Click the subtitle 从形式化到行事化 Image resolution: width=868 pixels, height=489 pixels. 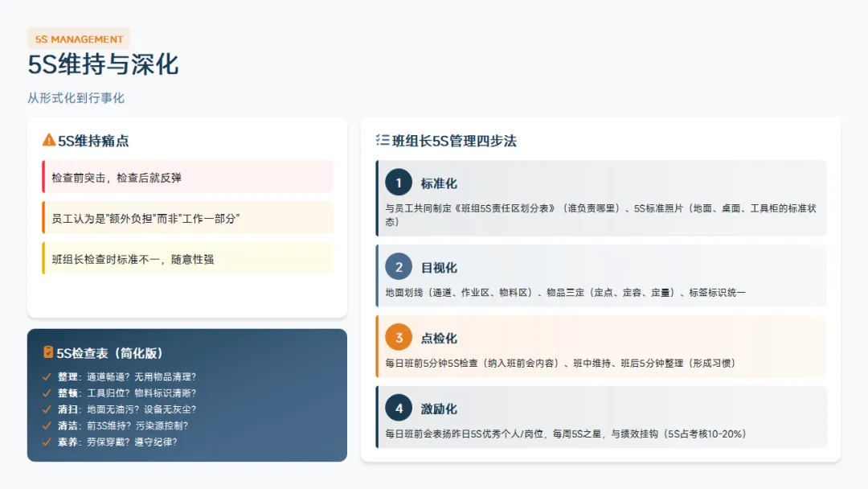(76, 98)
